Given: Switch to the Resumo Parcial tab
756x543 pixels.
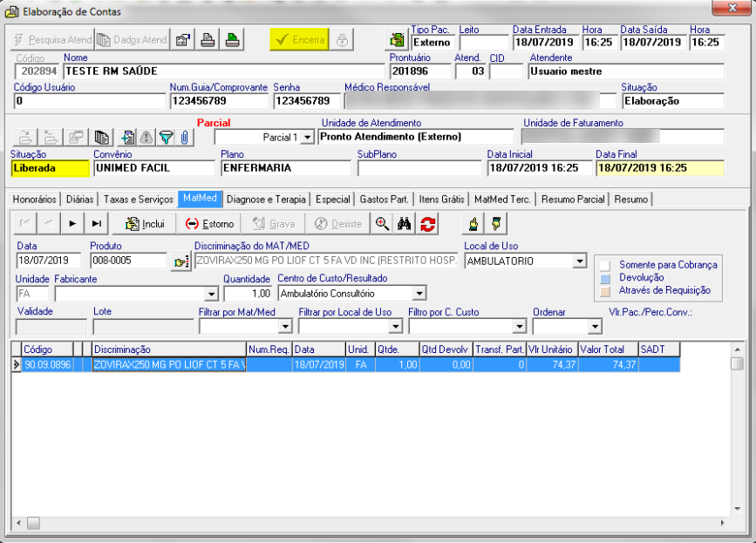Looking at the screenshot, I should point(572,200).
